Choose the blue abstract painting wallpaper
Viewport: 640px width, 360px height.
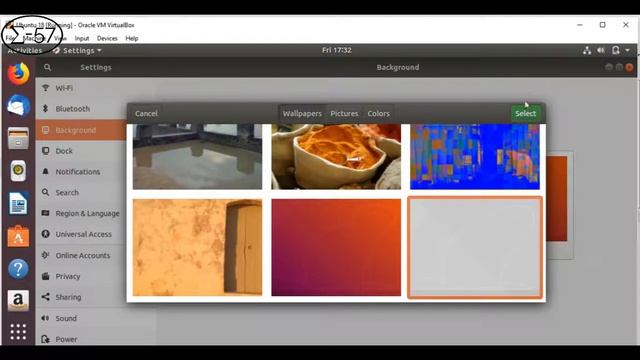(475, 157)
